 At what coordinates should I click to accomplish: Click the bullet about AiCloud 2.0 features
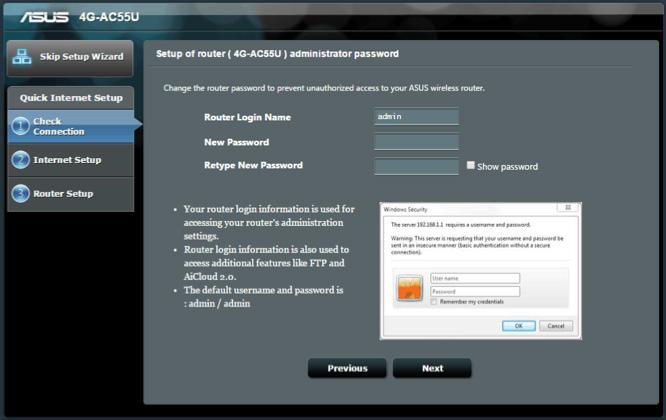[266, 263]
